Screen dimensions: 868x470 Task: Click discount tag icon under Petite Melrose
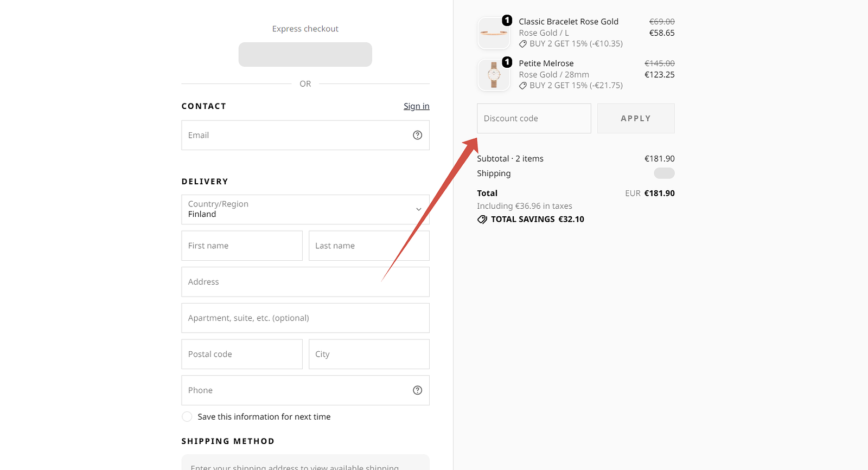(x=523, y=86)
